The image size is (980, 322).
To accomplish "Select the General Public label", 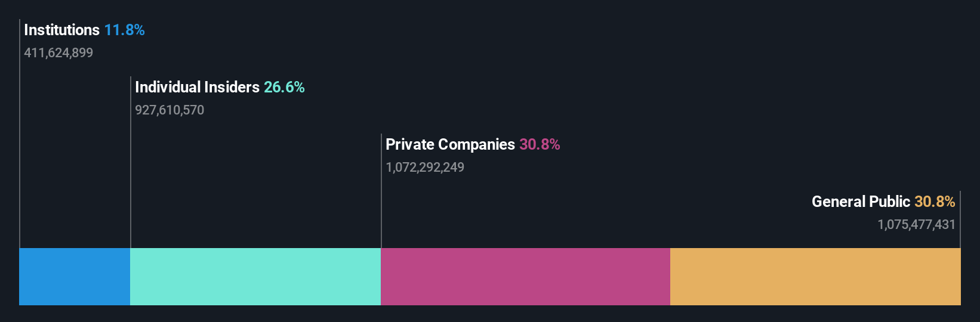I will point(861,202).
